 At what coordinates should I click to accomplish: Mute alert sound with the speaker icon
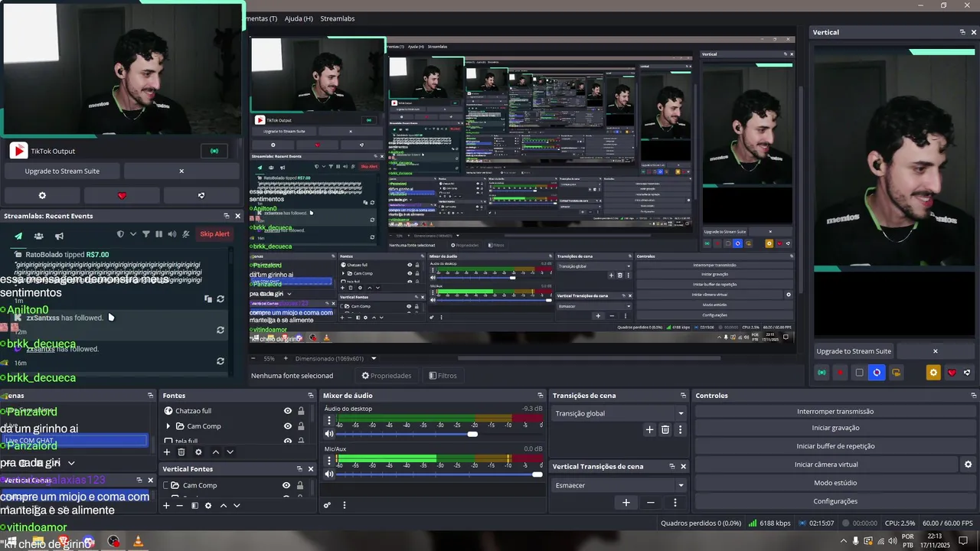click(x=171, y=234)
